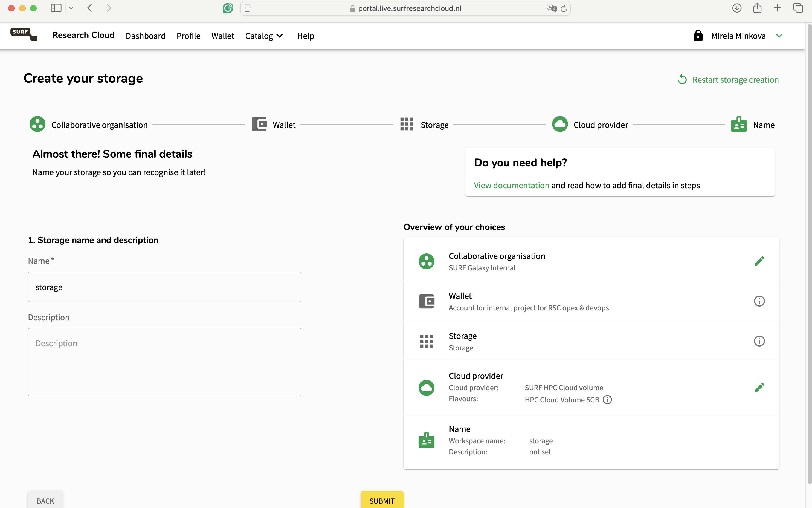
Task: Click the Wallet step icon in progress bar
Action: coord(259,124)
